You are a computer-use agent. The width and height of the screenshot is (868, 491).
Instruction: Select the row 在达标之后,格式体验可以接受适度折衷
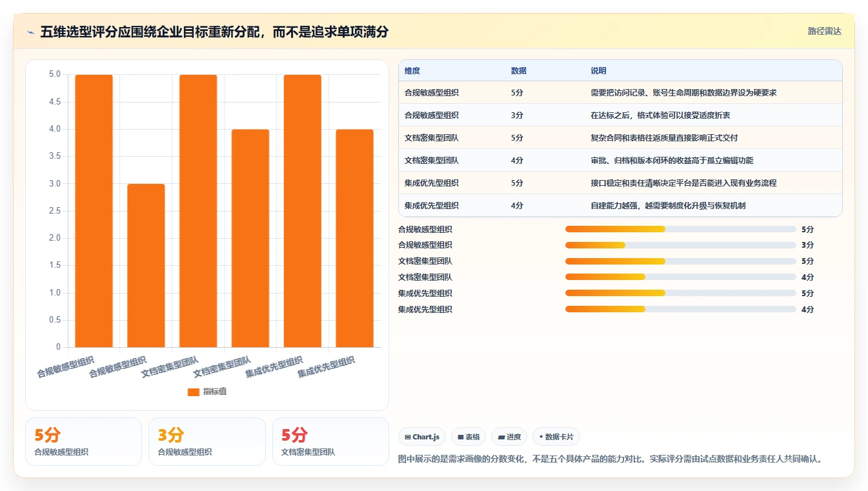click(x=620, y=115)
